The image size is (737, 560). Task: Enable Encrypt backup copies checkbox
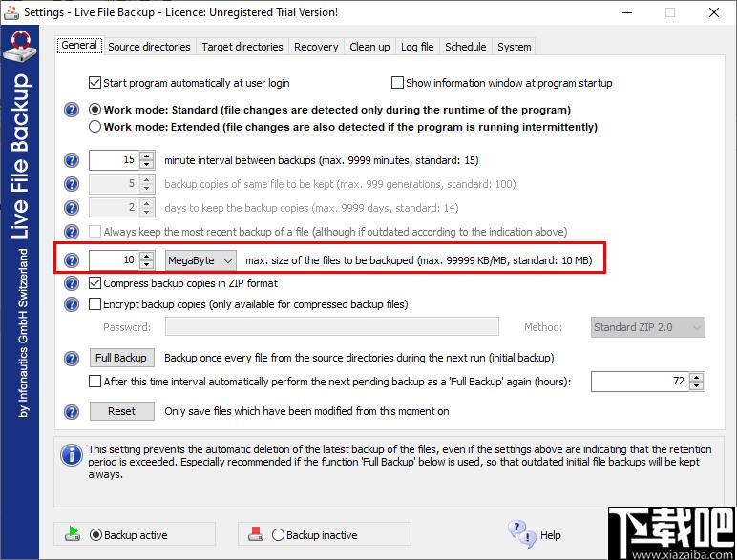(x=95, y=304)
